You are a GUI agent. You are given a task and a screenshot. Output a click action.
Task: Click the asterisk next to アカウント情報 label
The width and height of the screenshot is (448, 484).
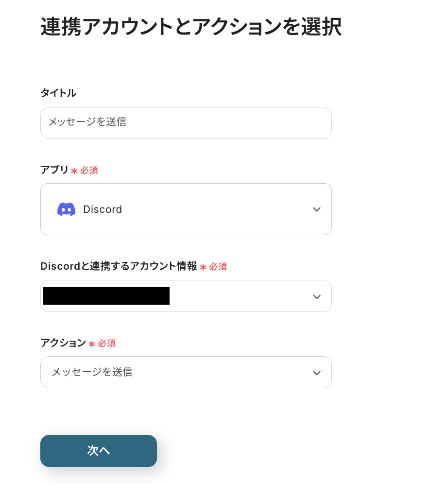click(203, 267)
